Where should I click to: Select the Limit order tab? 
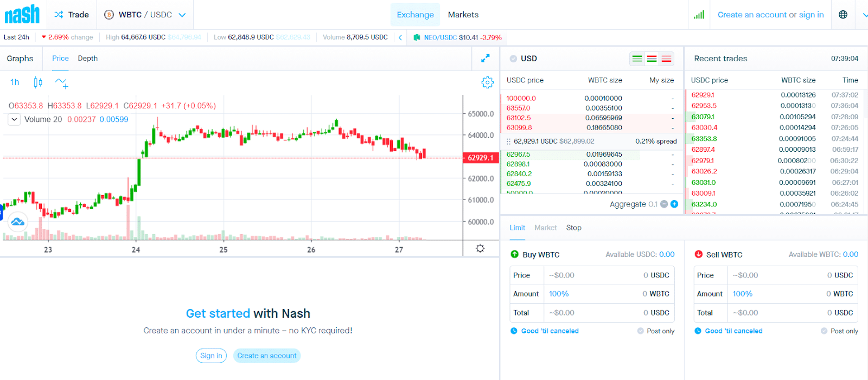(517, 228)
